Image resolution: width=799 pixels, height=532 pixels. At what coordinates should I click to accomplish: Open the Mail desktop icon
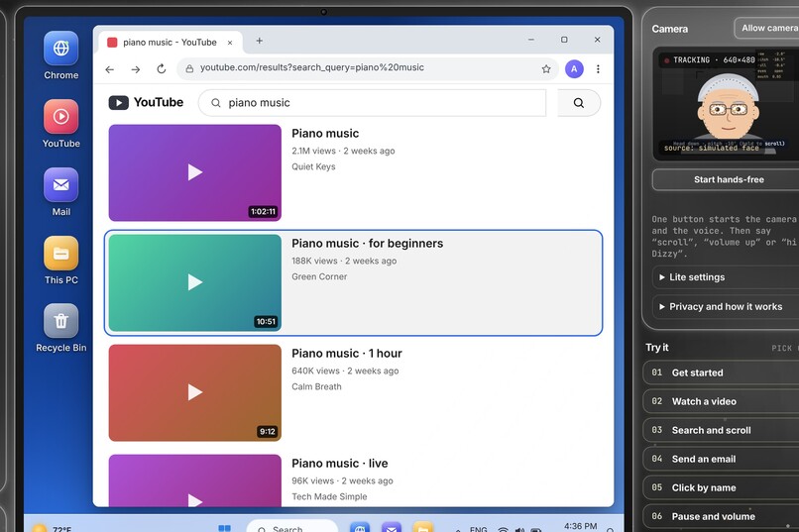61,192
